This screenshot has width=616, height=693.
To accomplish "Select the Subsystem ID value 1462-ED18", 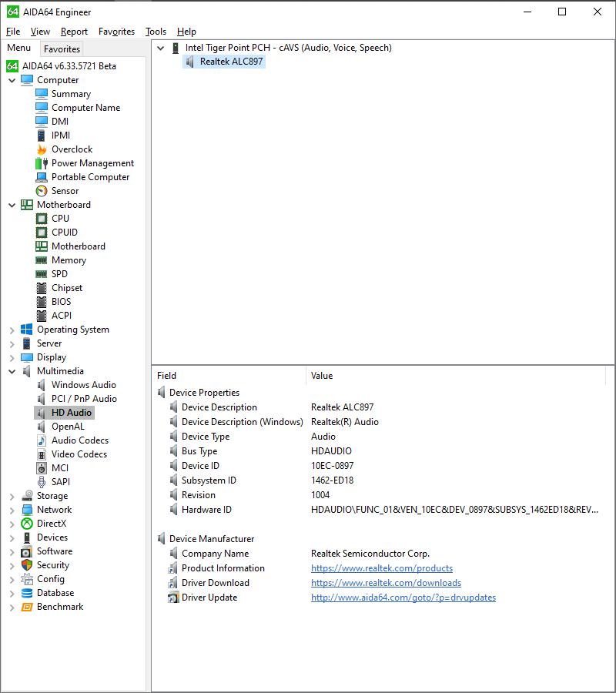I will point(333,480).
